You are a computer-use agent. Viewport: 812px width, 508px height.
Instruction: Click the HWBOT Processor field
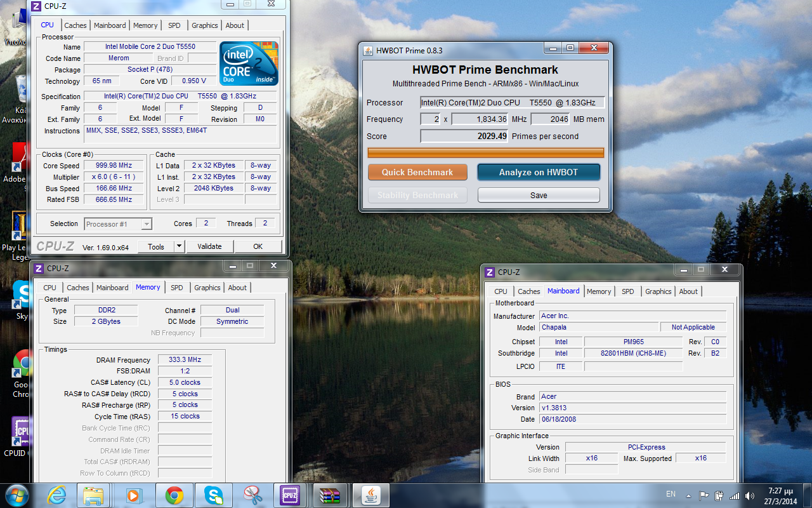[513, 102]
